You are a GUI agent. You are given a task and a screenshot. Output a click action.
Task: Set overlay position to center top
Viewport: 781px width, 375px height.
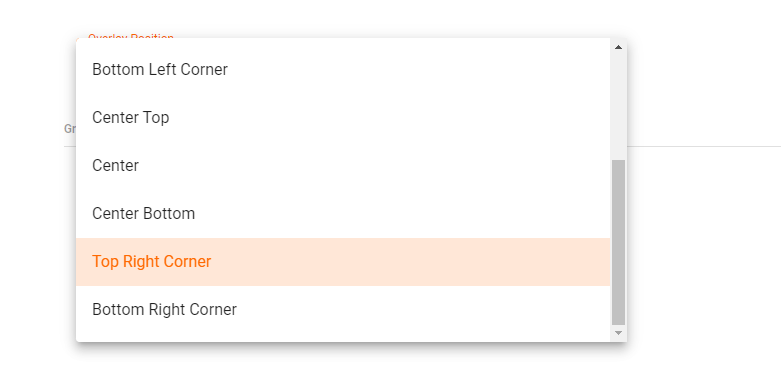click(343, 118)
